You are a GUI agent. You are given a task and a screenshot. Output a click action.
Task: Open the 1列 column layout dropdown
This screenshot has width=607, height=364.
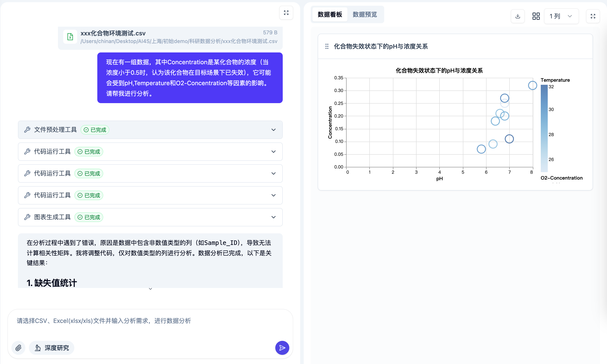(x=561, y=16)
